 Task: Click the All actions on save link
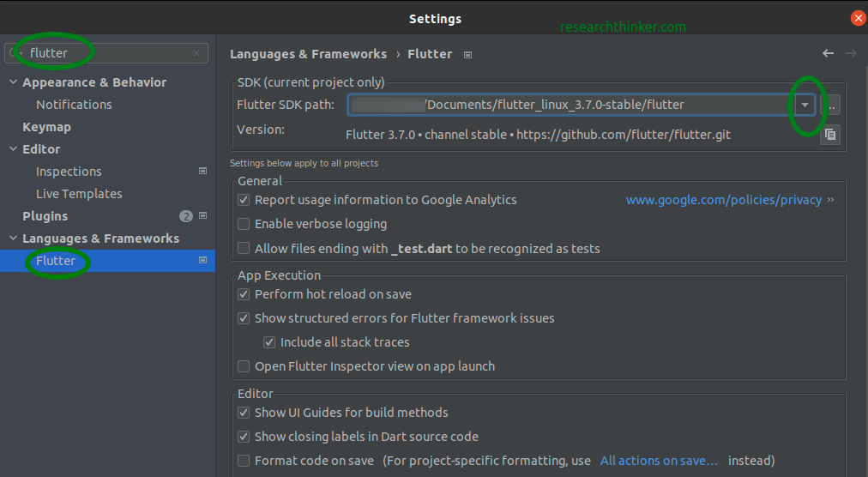pos(659,461)
